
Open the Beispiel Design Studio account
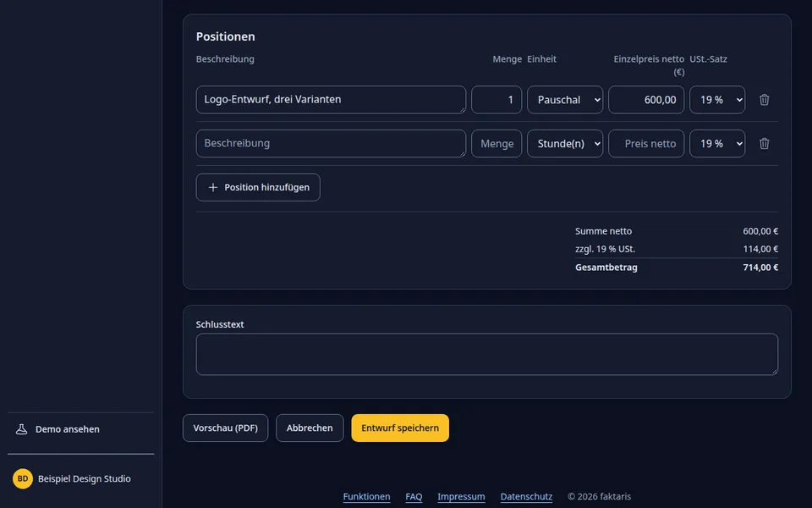click(81, 478)
